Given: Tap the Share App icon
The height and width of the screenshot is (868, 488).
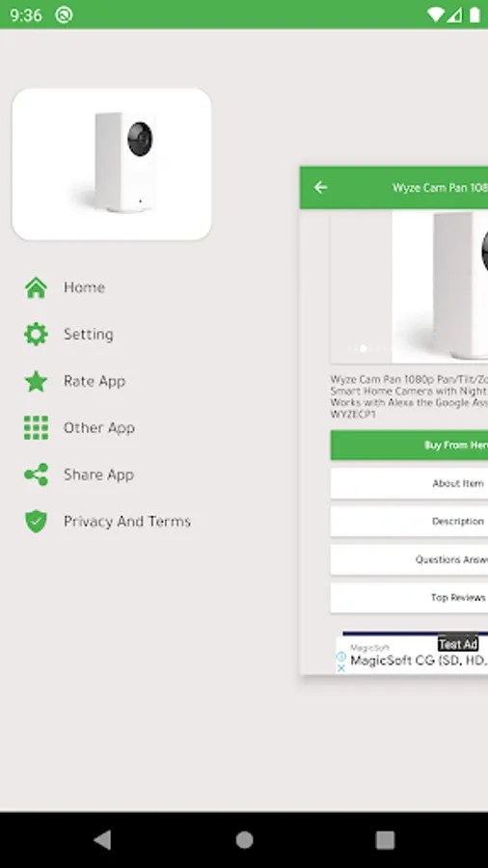Looking at the screenshot, I should click(x=36, y=475).
